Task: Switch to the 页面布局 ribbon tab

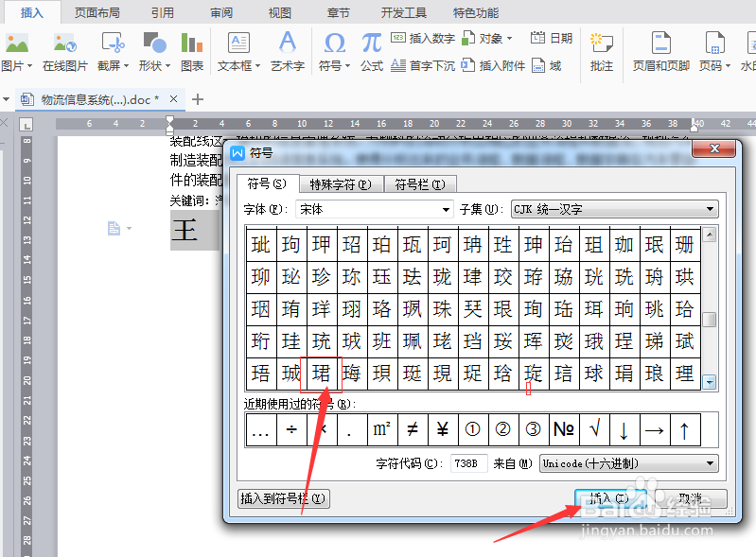Action: (97, 12)
